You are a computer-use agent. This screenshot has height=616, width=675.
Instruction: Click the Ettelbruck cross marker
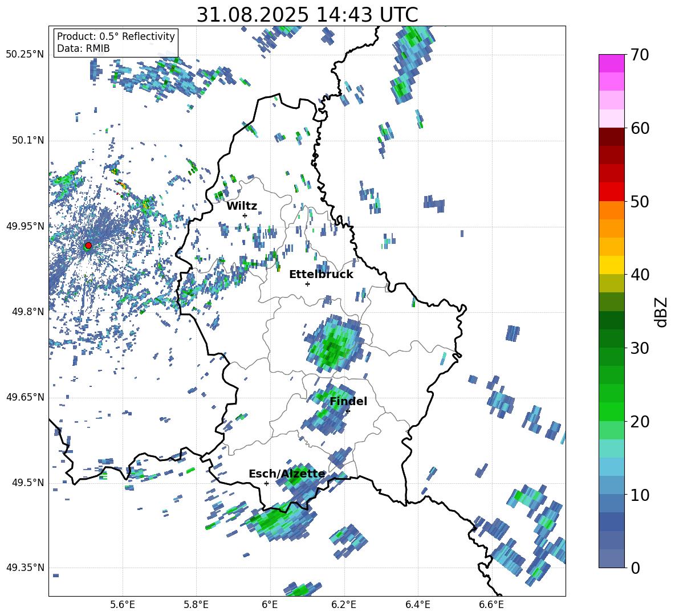tap(307, 284)
